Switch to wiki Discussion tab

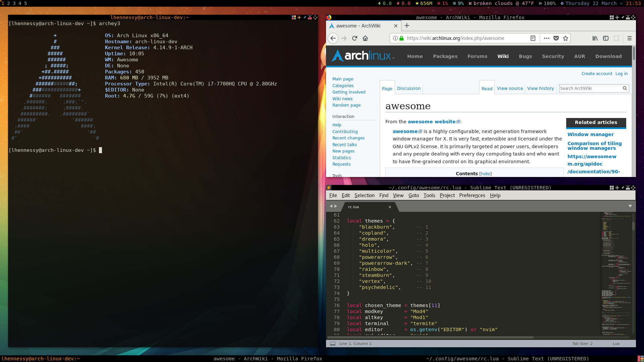pos(409,88)
